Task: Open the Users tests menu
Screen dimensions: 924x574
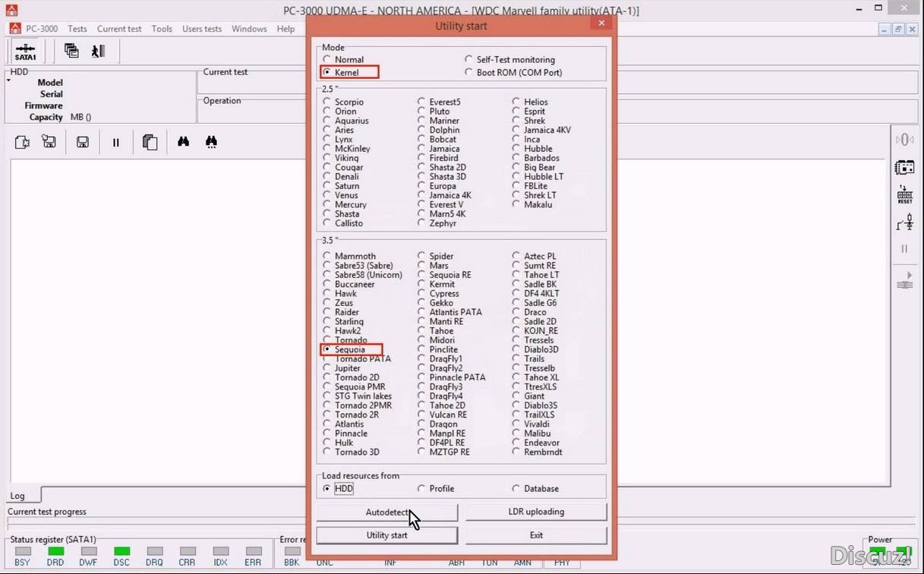Action: 202,29
